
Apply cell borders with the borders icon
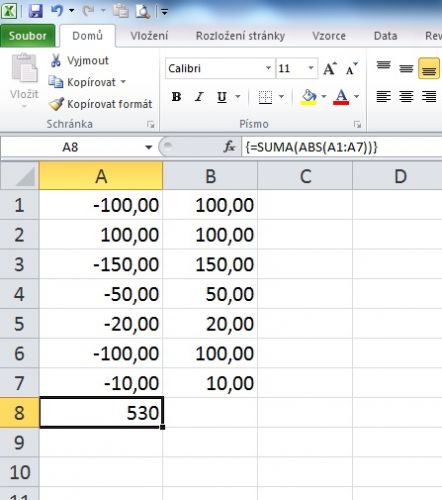click(265, 97)
